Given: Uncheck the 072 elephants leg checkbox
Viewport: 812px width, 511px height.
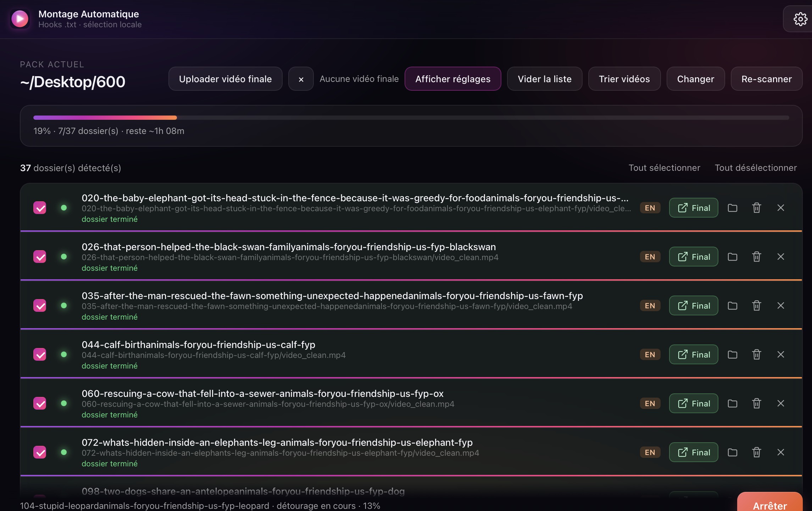Looking at the screenshot, I should [40, 452].
